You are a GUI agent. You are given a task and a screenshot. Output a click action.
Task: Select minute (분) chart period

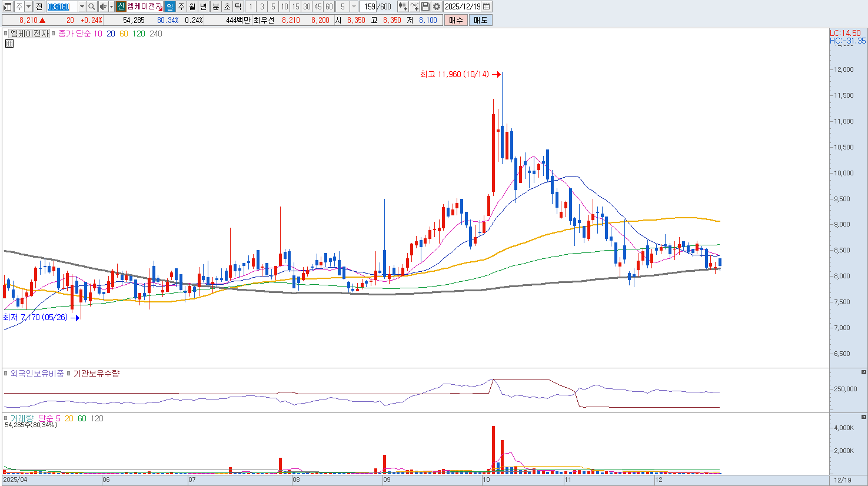(x=215, y=6)
